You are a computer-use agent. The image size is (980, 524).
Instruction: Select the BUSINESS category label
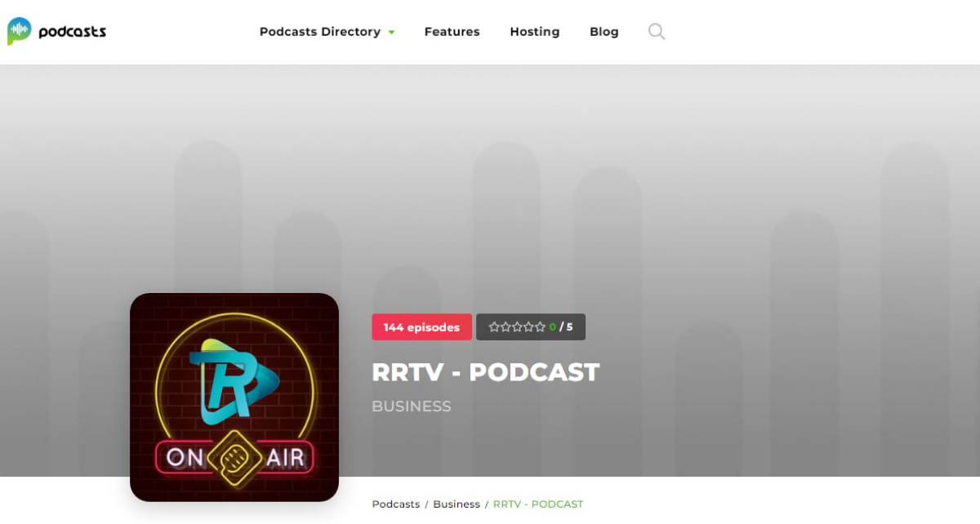tap(412, 406)
